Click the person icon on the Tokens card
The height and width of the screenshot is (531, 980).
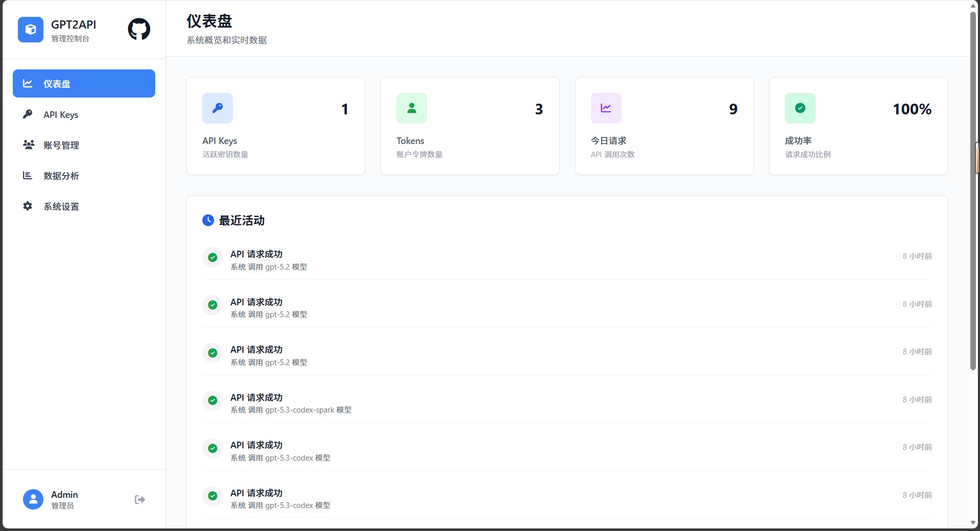pos(411,108)
